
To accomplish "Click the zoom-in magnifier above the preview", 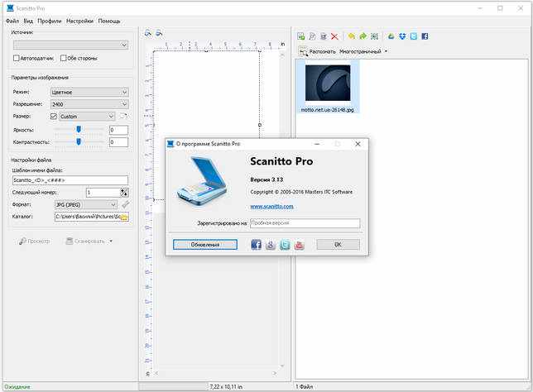I will (148, 33).
